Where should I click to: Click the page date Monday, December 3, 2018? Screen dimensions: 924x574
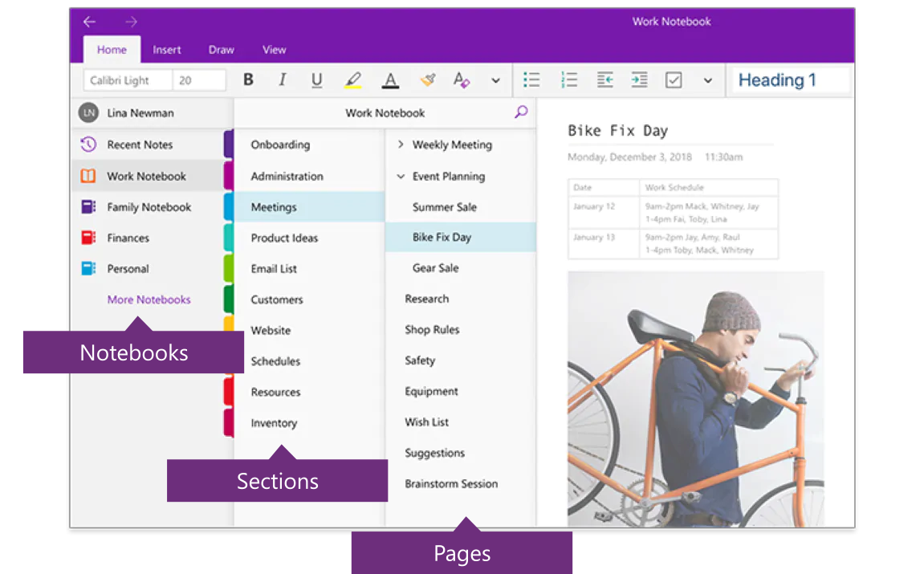(629, 157)
